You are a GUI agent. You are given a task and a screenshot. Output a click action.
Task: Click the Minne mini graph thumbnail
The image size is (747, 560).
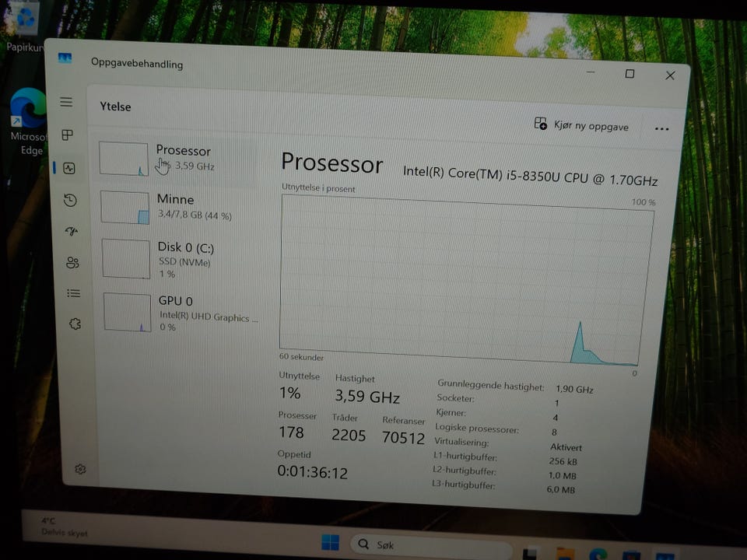pyautogui.click(x=124, y=208)
